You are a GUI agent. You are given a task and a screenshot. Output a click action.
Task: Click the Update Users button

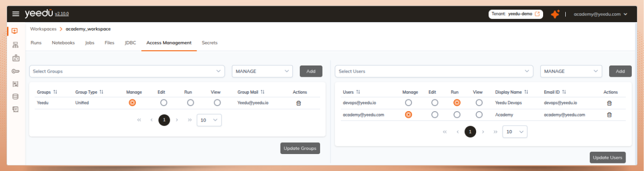pos(608,157)
